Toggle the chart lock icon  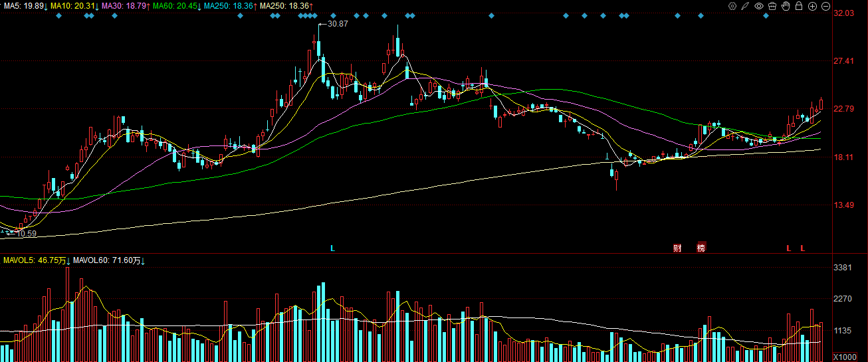click(x=799, y=6)
